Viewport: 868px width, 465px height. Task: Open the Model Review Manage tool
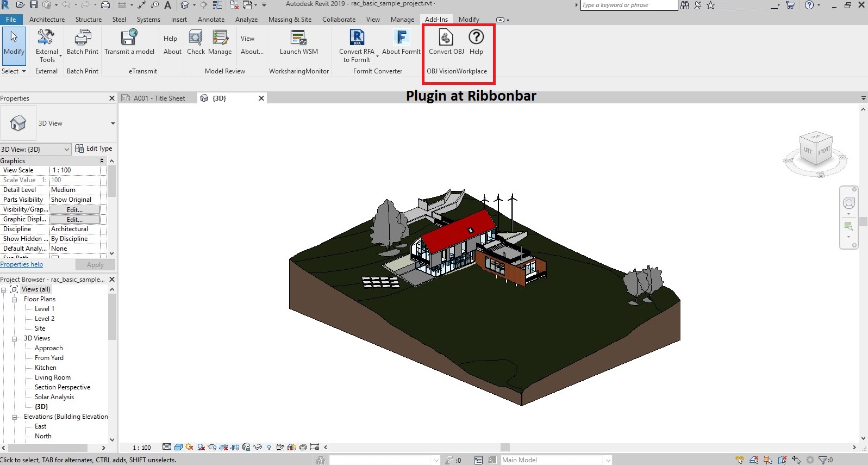220,42
